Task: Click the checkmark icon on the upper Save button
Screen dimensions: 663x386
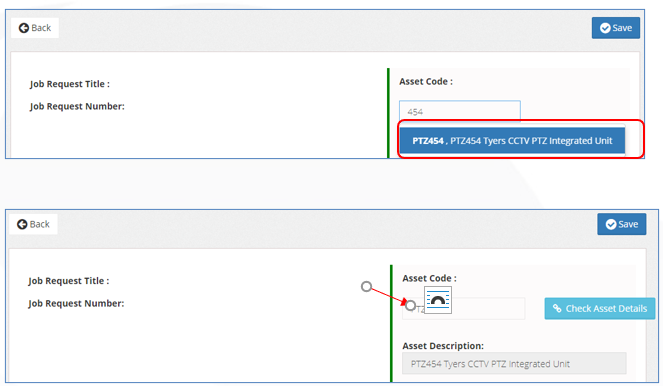Action: coord(605,28)
